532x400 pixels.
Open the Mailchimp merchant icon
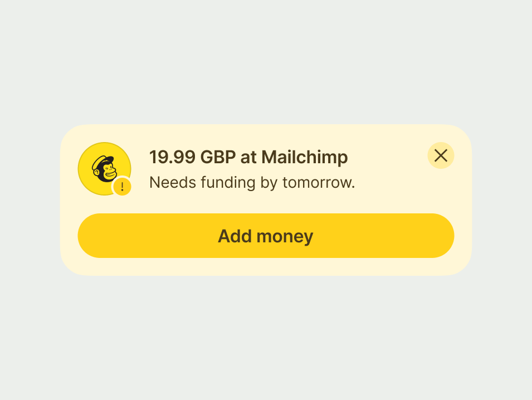click(x=105, y=169)
